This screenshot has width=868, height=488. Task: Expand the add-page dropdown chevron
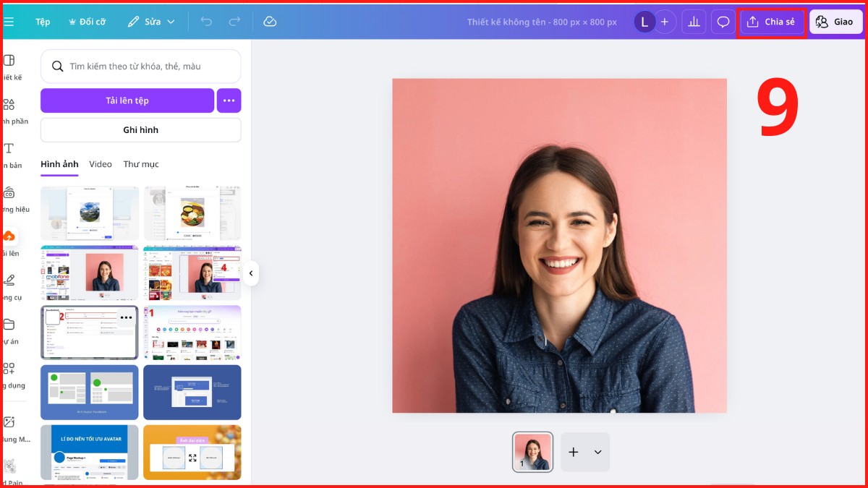click(x=598, y=452)
